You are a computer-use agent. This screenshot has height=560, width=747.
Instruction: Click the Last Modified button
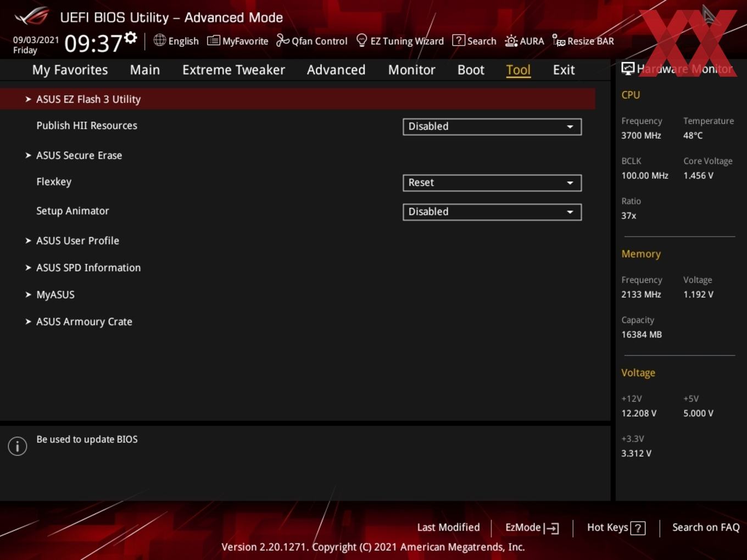448,527
